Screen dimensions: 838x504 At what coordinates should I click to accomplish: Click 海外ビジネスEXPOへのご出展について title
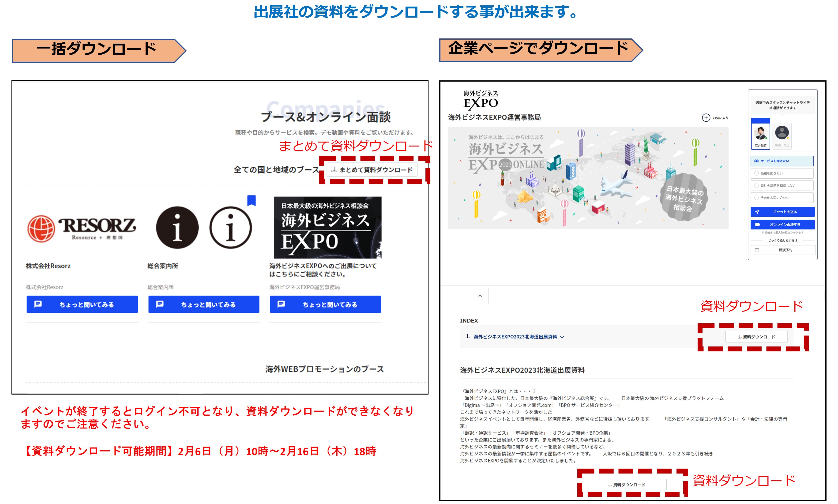point(323,270)
